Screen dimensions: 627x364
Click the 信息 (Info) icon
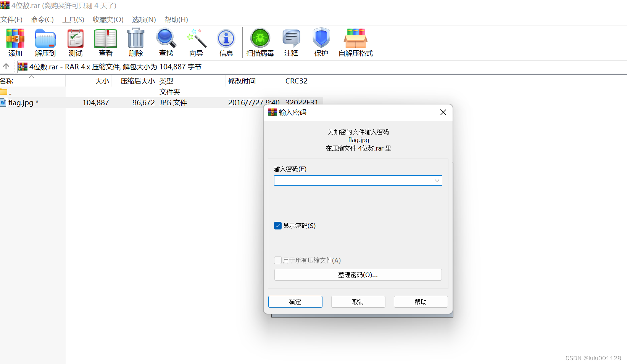[x=226, y=42]
